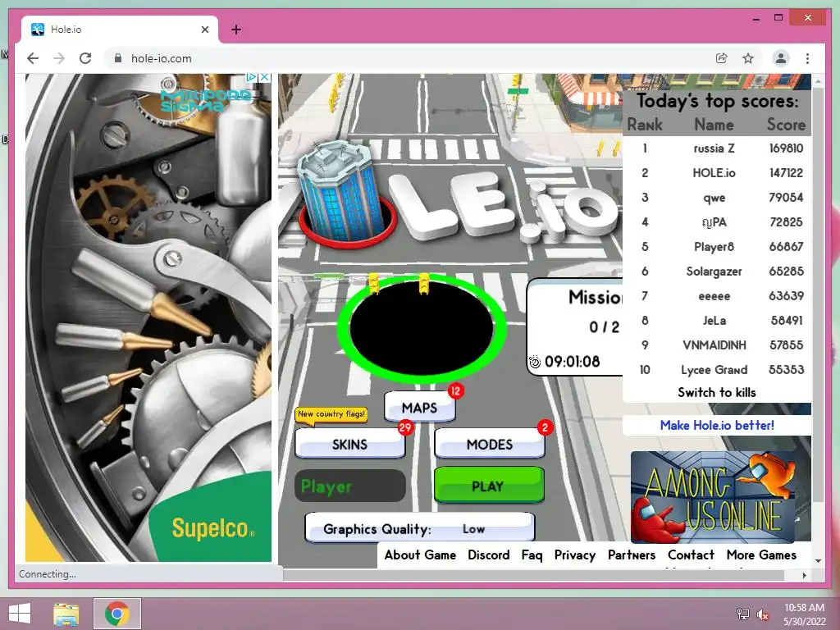
Task: Click the padlock site info icon
Action: coord(118,58)
